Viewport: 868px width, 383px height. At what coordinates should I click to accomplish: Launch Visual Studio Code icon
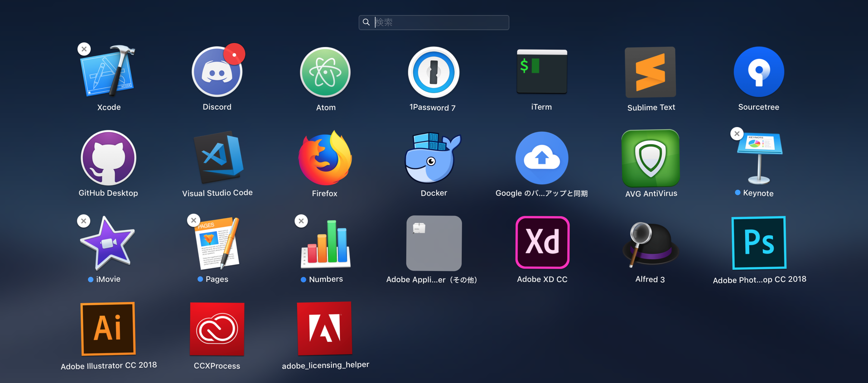point(218,157)
